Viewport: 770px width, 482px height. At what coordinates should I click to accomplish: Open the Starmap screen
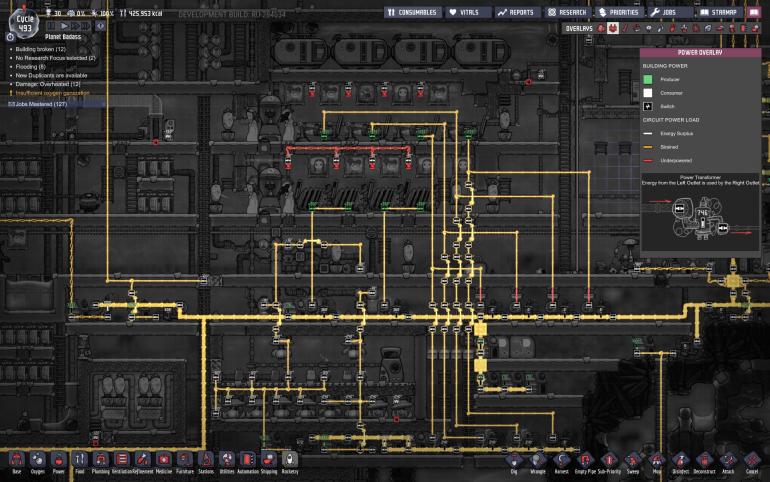(x=718, y=12)
